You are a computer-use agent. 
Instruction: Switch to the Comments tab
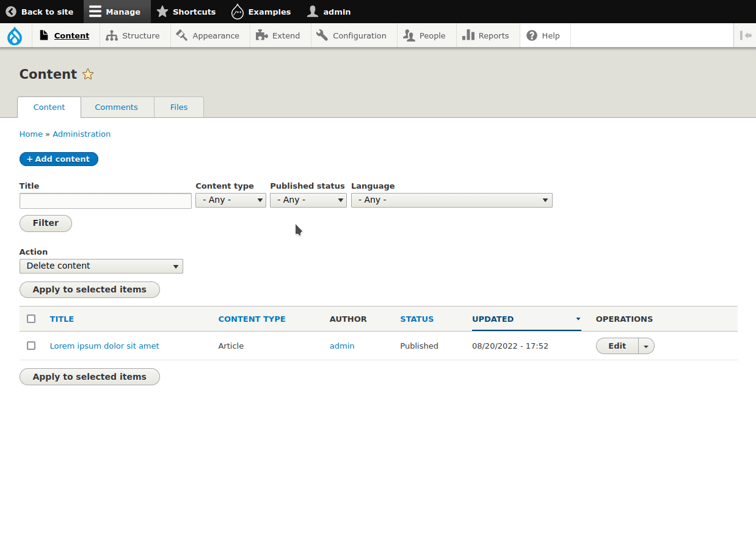tap(117, 107)
